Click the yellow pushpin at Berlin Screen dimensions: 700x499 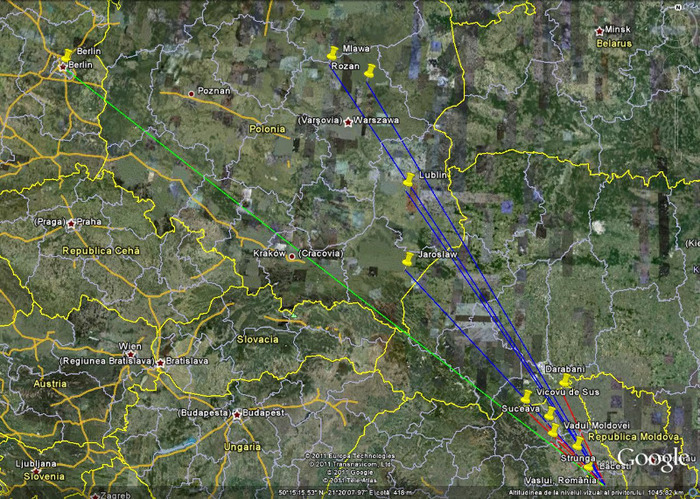[66, 56]
